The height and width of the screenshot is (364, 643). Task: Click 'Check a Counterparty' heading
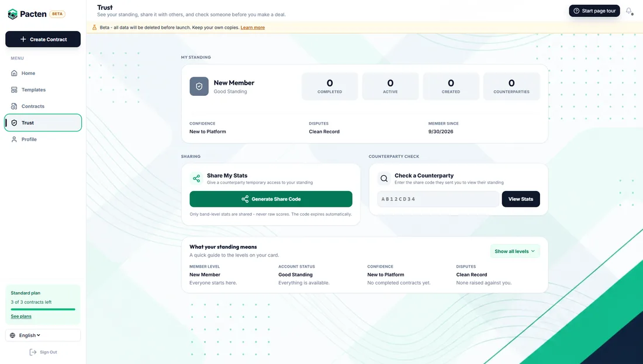[x=424, y=175]
